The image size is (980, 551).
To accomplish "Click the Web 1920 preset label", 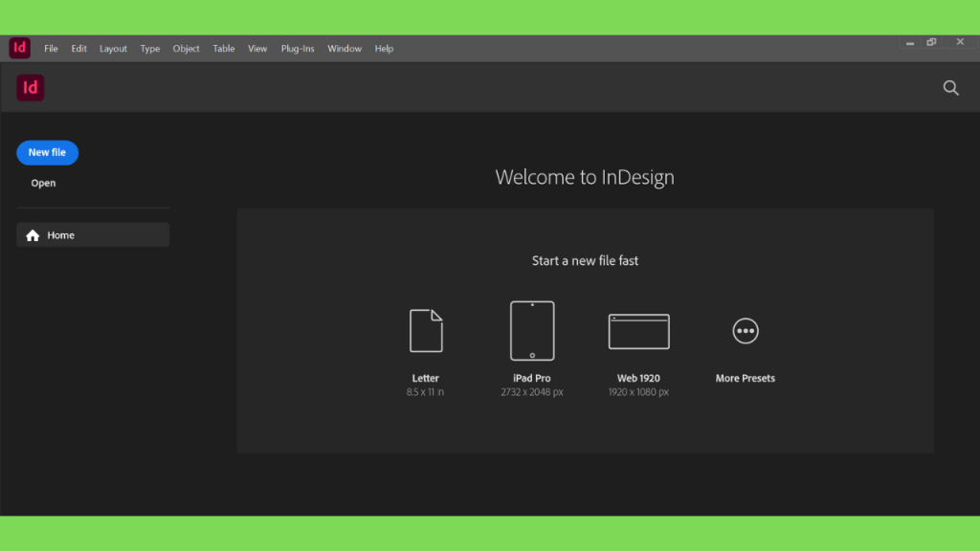I will (638, 378).
